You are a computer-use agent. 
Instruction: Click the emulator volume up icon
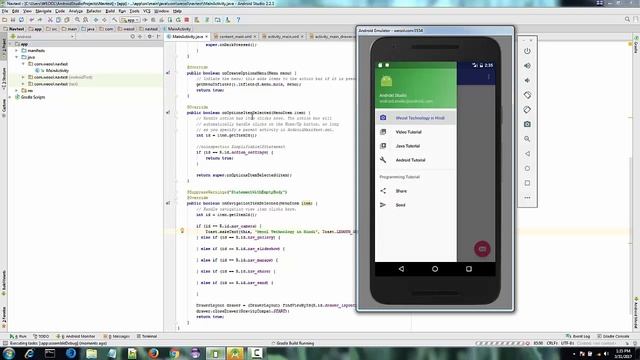(x=527, y=66)
